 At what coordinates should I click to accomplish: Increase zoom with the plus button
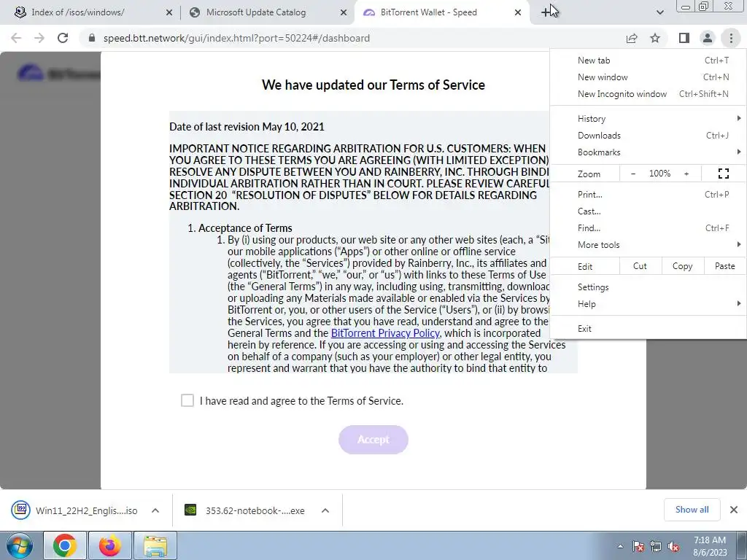click(686, 174)
